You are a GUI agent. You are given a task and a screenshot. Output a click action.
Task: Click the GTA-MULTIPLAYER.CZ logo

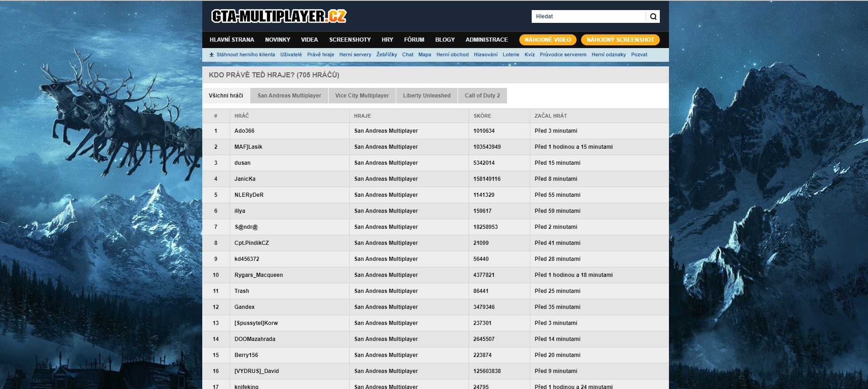point(279,16)
